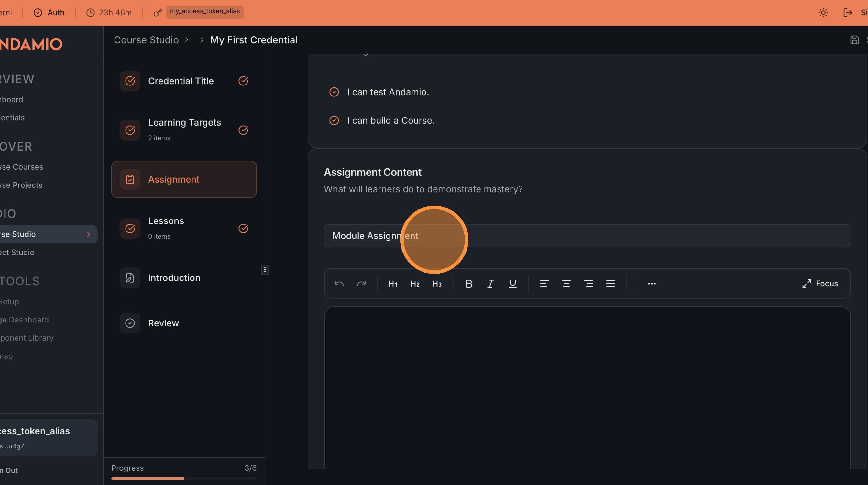Select the Review step
Viewport: 868px width, 485px height.
(163, 323)
